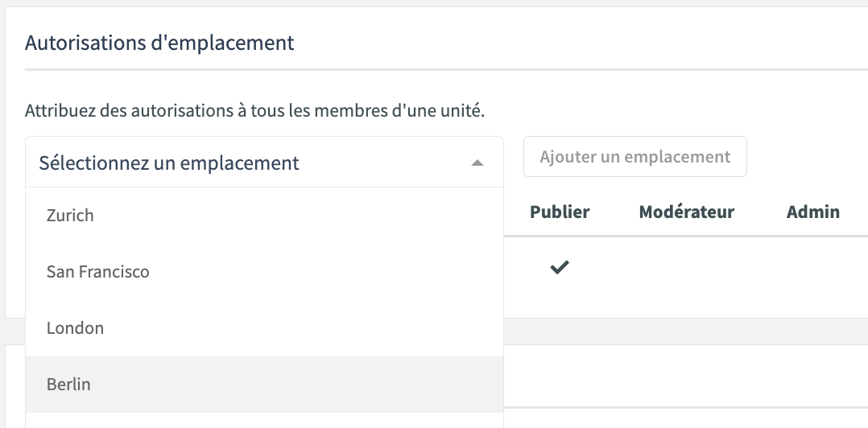
Task: Click the Attribuez des autorisations description text
Action: [x=254, y=110]
